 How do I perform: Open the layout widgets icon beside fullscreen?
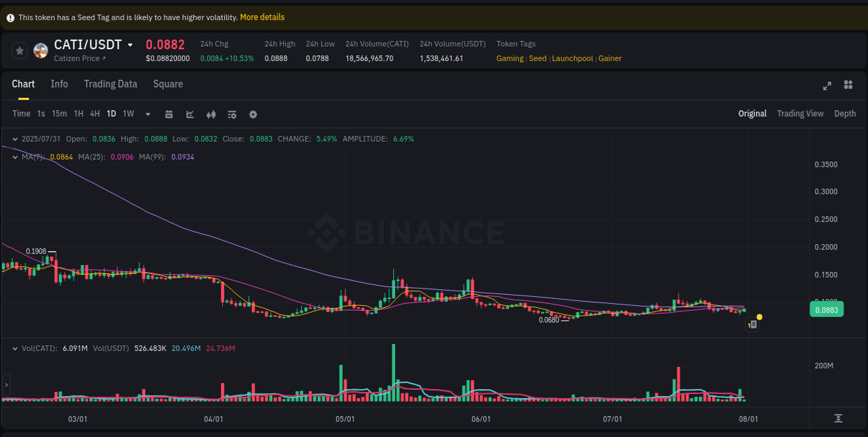(848, 85)
